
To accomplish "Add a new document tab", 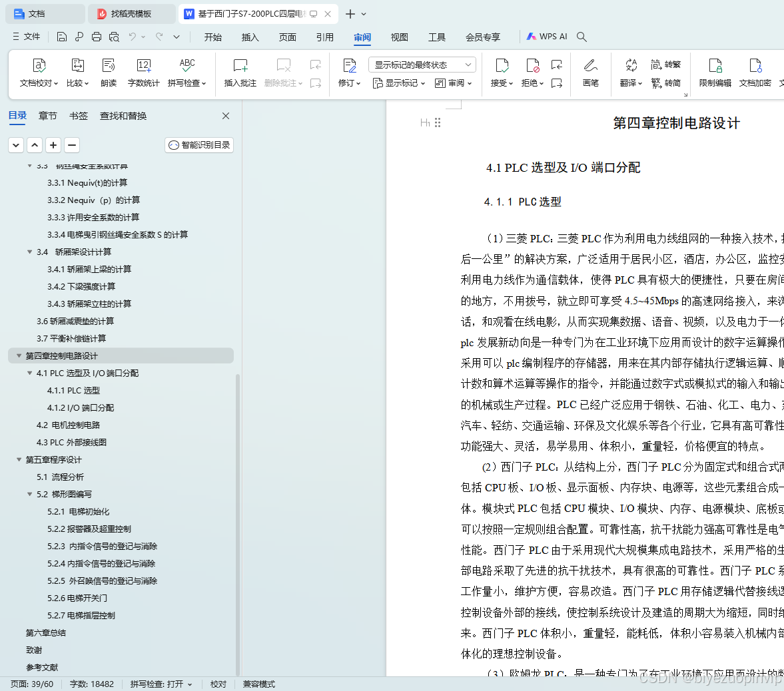I will coord(350,14).
